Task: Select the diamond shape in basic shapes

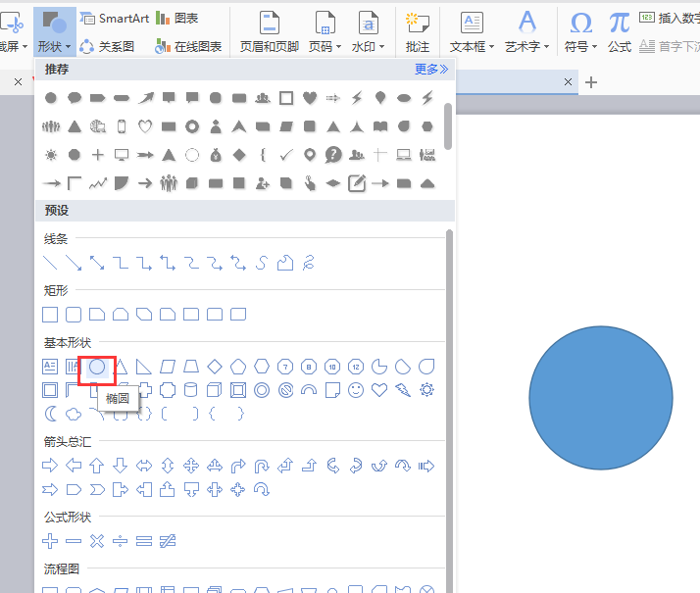Action: point(215,366)
